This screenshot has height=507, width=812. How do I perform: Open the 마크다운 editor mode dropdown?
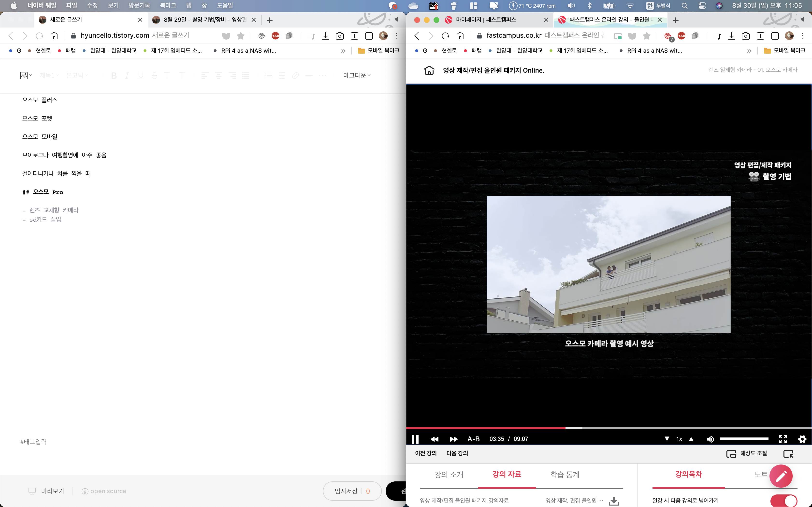(356, 75)
